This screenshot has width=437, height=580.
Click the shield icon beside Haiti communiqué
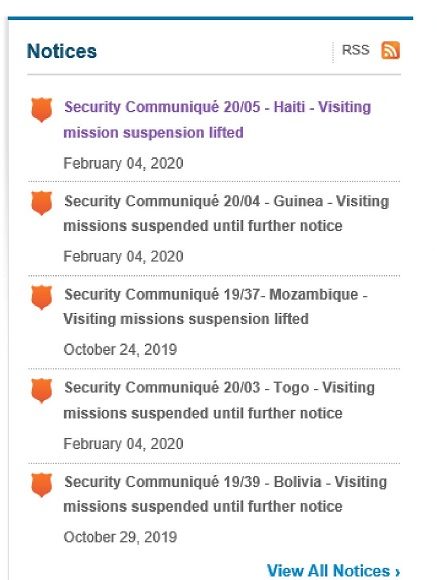coord(41,110)
